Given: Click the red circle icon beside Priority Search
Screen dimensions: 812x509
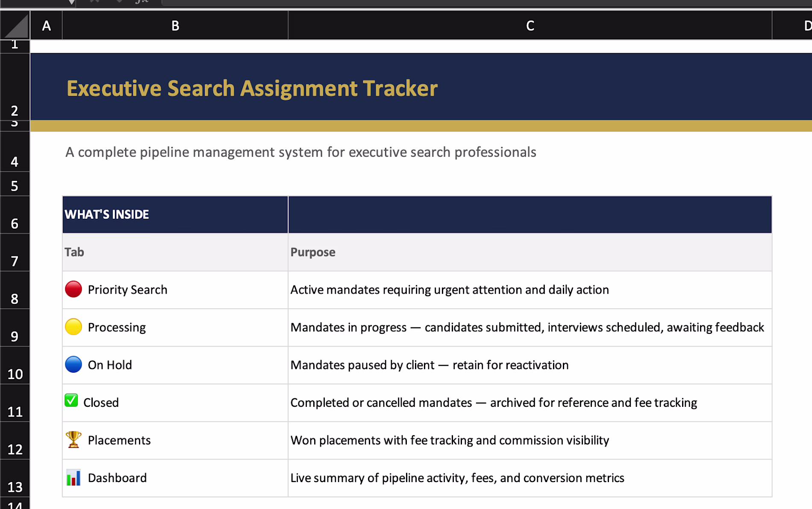Looking at the screenshot, I should [x=74, y=289].
